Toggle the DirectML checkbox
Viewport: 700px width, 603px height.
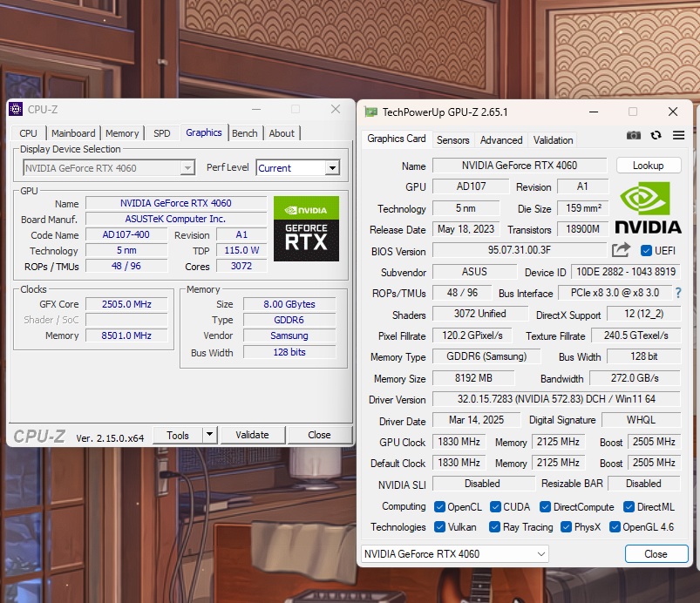[x=629, y=507]
